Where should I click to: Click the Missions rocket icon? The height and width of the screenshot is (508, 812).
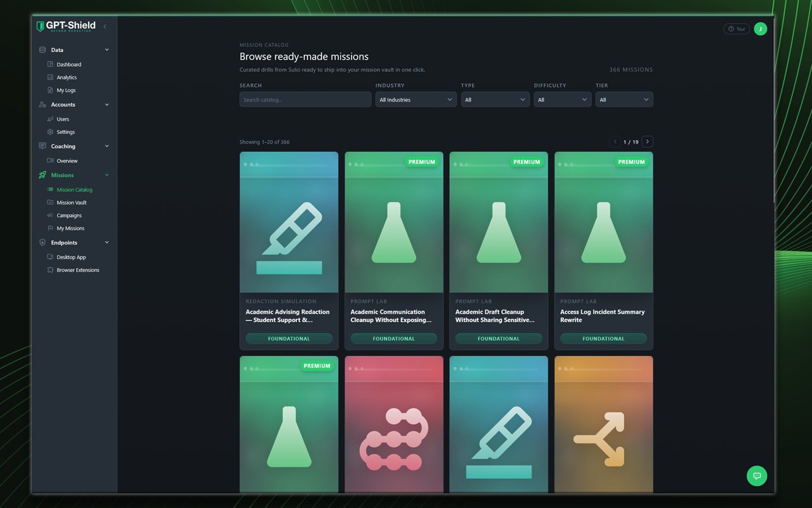pos(43,175)
